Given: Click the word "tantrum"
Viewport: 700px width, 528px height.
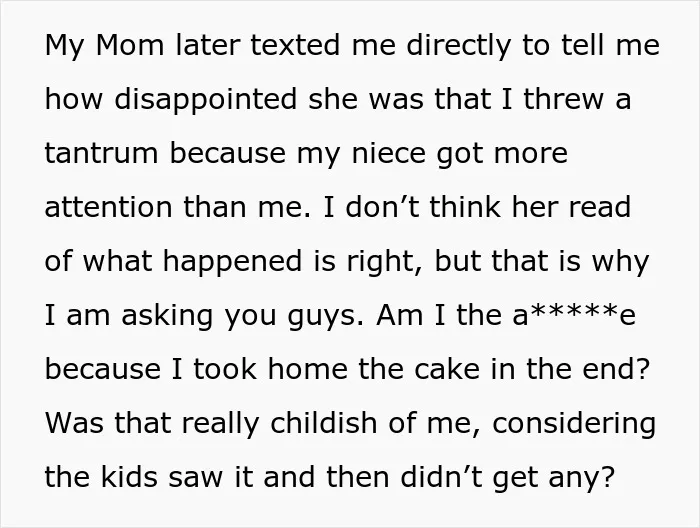Looking at the screenshot, I should 101,153.
